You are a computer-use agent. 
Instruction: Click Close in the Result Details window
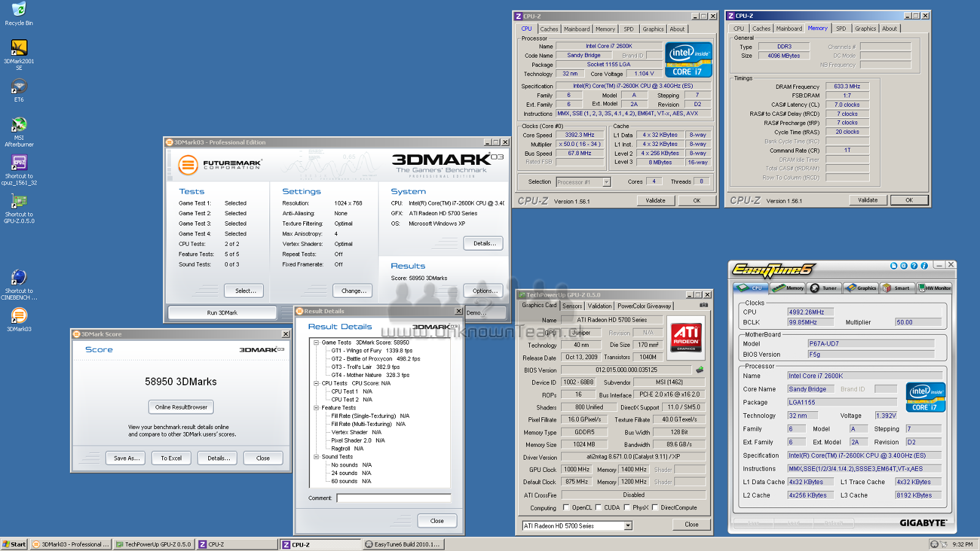click(437, 521)
